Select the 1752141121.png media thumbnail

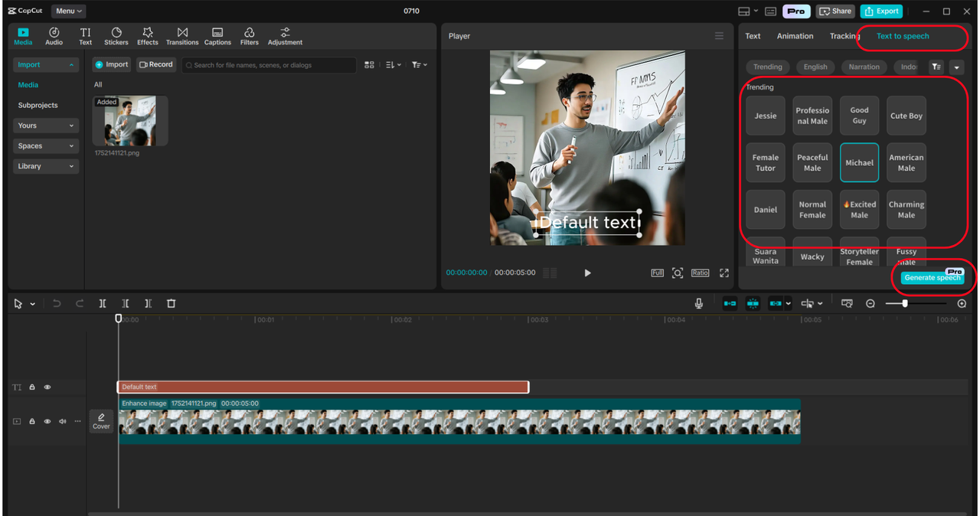click(130, 121)
